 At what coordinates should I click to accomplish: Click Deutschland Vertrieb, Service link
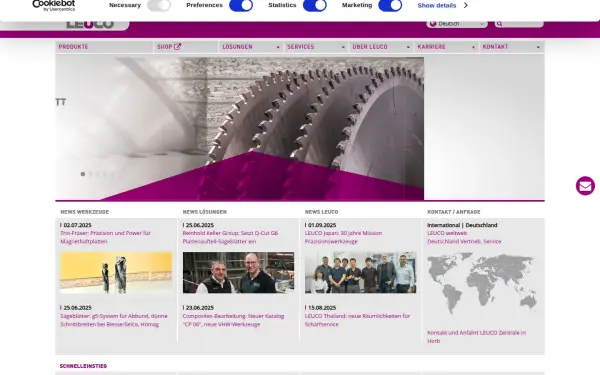coord(464,241)
